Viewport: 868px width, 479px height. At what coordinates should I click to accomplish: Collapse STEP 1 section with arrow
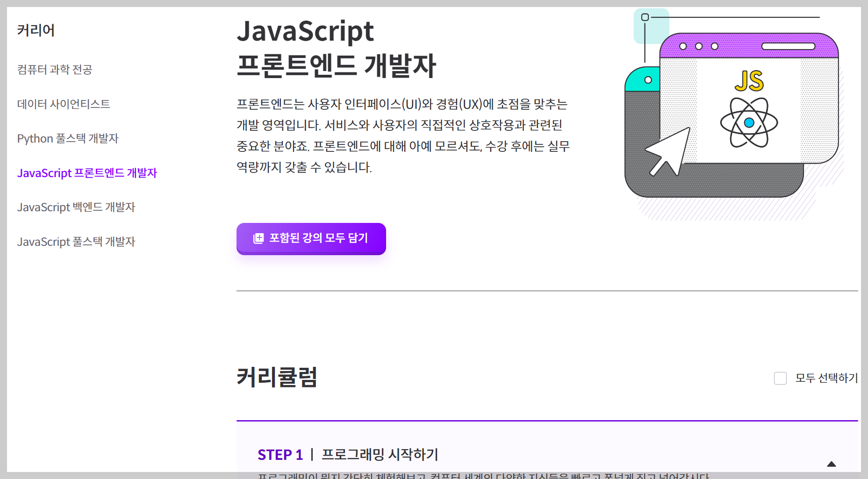pyautogui.click(x=831, y=464)
